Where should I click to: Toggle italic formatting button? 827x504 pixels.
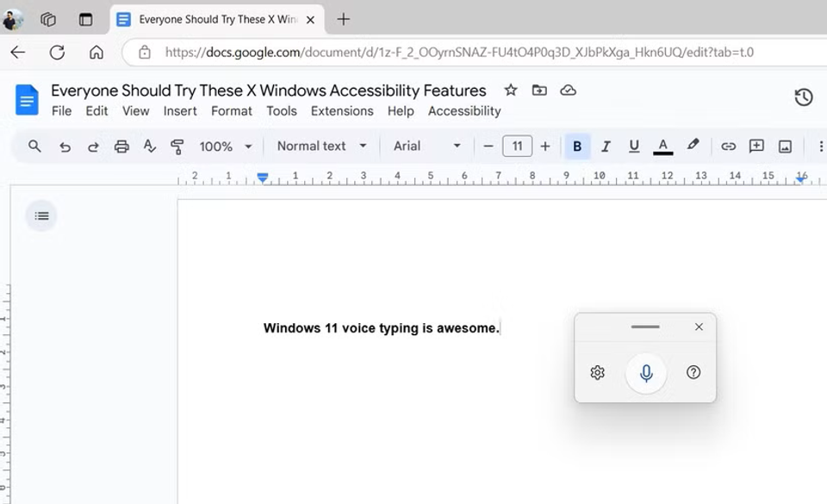[606, 146]
